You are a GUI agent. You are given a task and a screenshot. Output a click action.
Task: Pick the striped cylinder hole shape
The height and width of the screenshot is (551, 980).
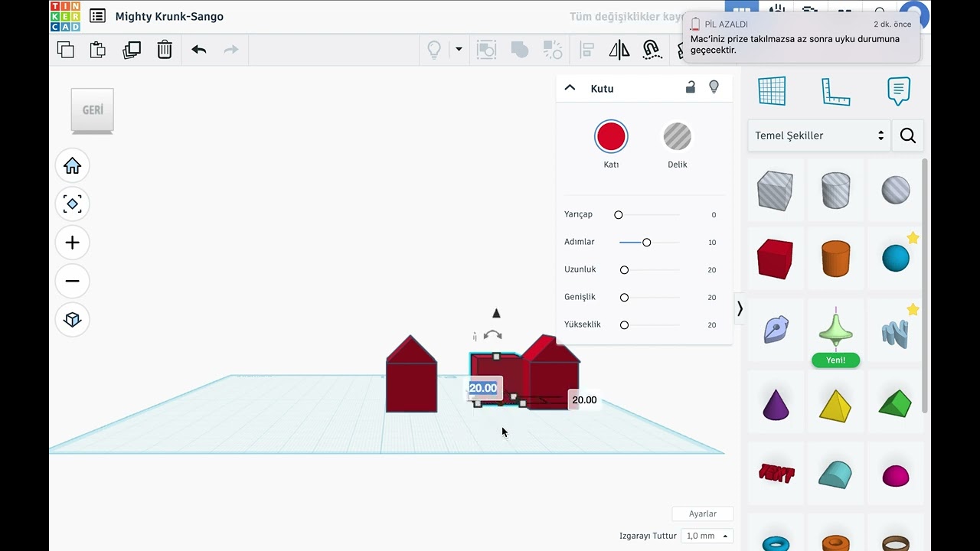pyautogui.click(x=835, y=190)
